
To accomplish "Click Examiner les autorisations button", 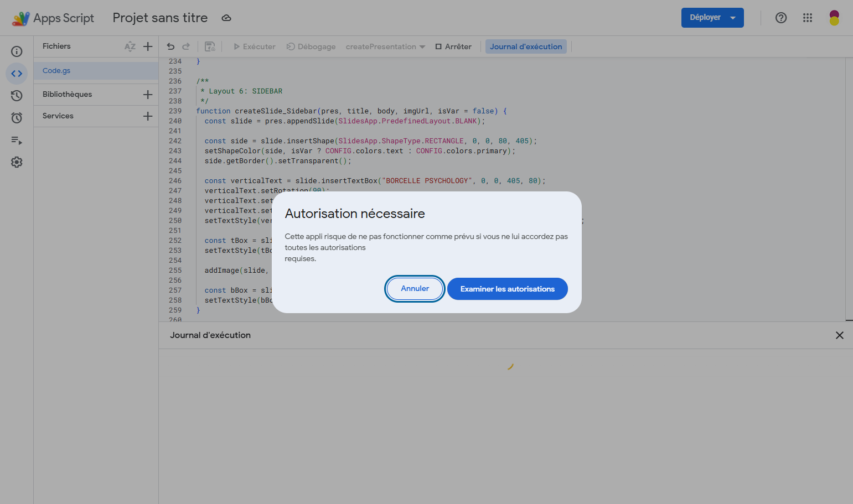I will [x=508, y=289].
